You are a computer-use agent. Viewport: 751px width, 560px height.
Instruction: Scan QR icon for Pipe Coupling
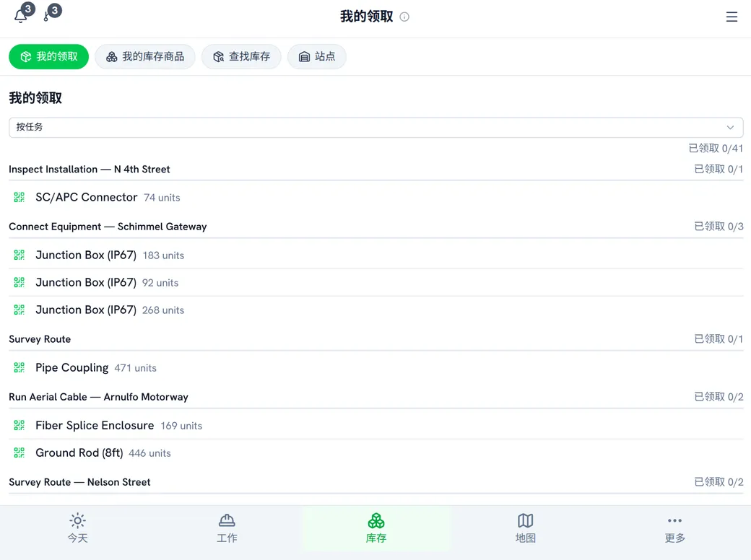tap(19, 367)
